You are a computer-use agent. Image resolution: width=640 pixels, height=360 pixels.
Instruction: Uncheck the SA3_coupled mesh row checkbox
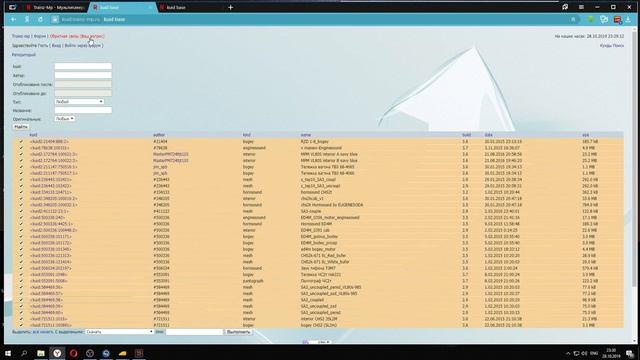point(21,300)
